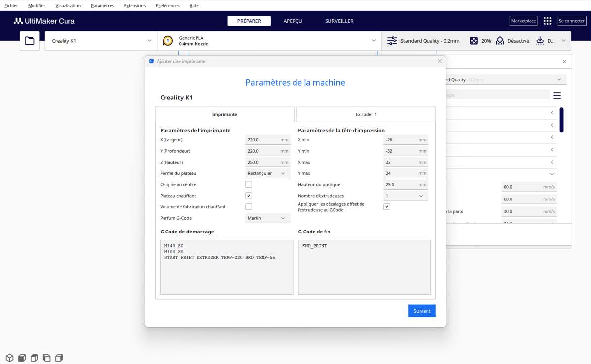Open the Forme du plateau dropdown
This screenshot has width=591, height=364.
click(x=267, y=173)
